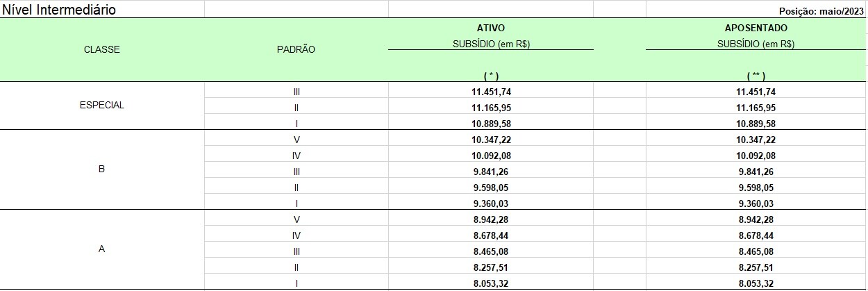Screen dimensions: 868x291
Task: Select the PADRÃO column header
Action: coord(297,49)
